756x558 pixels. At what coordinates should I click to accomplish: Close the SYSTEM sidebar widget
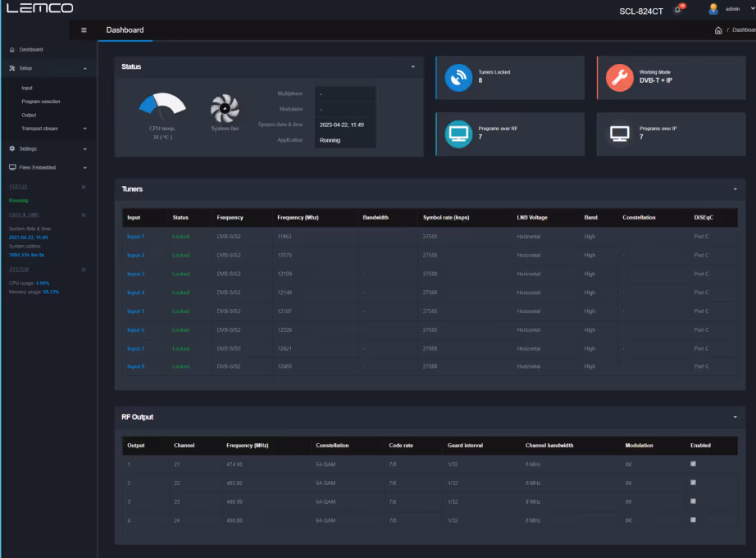point(84,270)
